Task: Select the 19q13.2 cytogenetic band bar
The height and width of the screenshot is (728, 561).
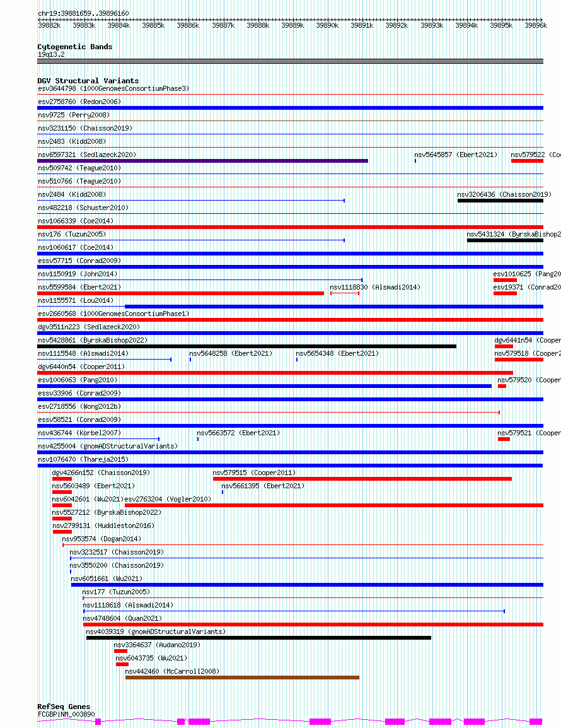Action: click(290, 61)
